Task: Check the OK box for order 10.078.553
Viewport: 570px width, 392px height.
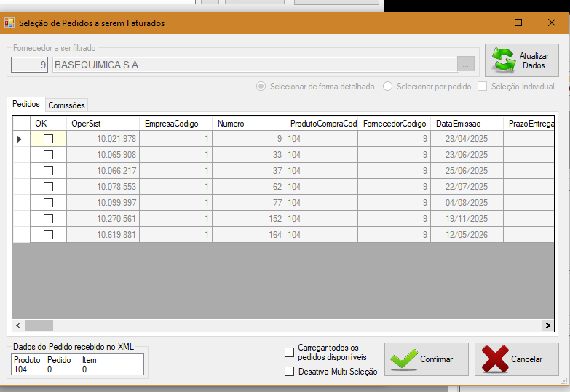Action: 48,186
